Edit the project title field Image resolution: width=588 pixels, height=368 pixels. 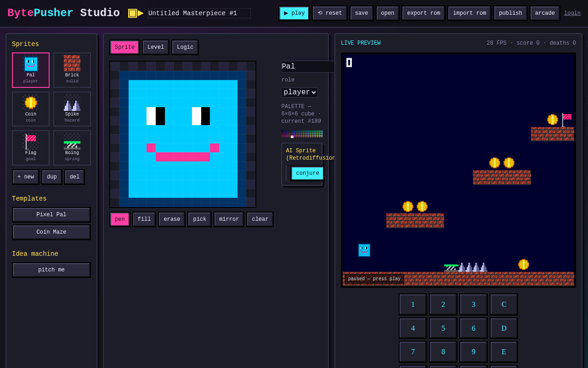[199, 13]
